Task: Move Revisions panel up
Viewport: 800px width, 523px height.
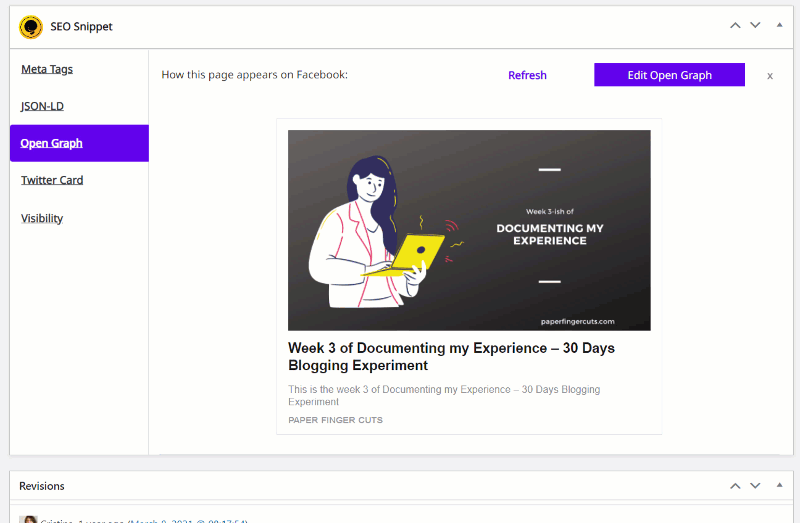Action: 735,485
